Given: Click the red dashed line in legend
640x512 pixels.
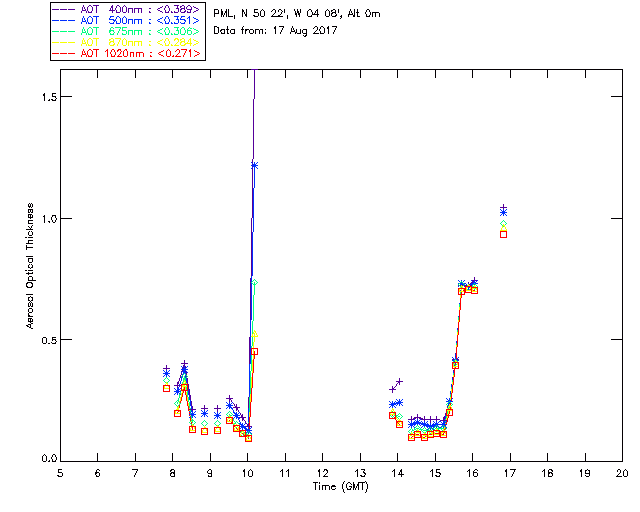Looking at the screenshot, I should tap(64, 53).
